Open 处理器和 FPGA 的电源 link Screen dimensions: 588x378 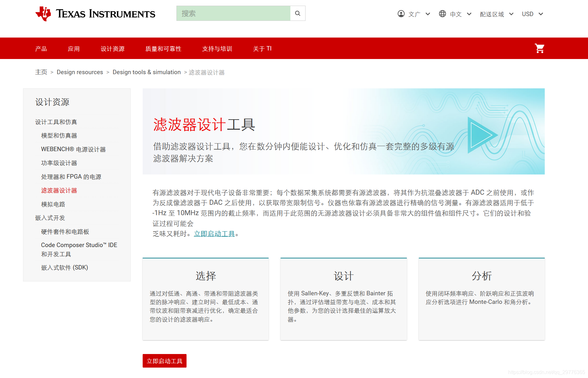tap(71, 177)
